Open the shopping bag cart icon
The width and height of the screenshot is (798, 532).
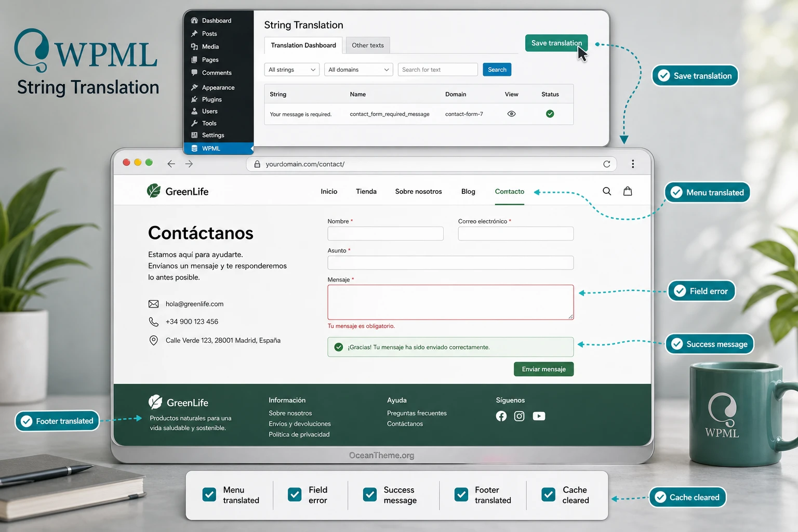(x=628, y=191)
